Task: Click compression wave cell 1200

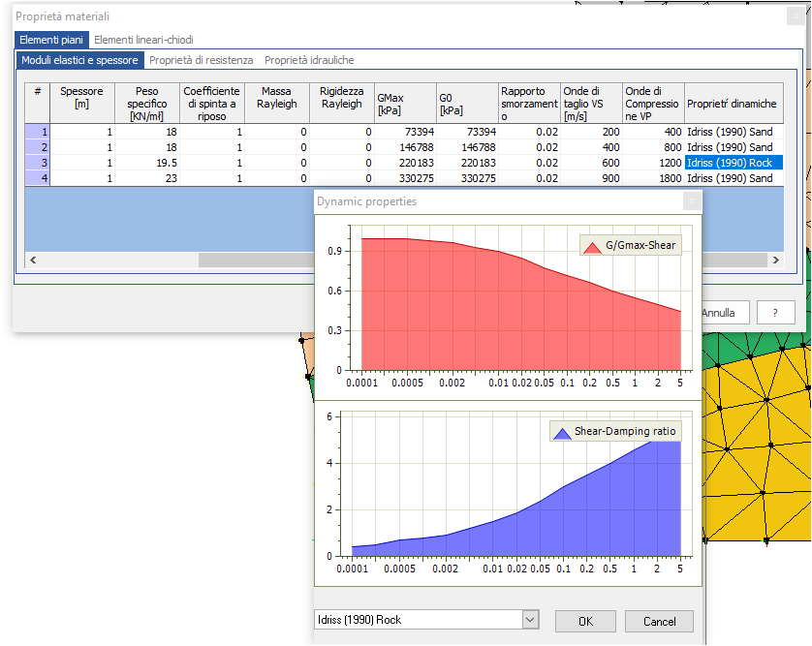Action: (653, 163)
